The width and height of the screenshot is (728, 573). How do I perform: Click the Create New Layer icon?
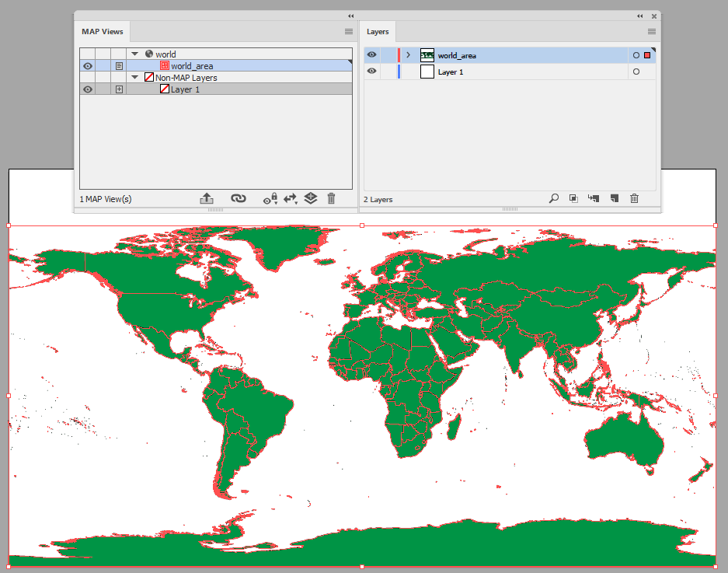615,198
